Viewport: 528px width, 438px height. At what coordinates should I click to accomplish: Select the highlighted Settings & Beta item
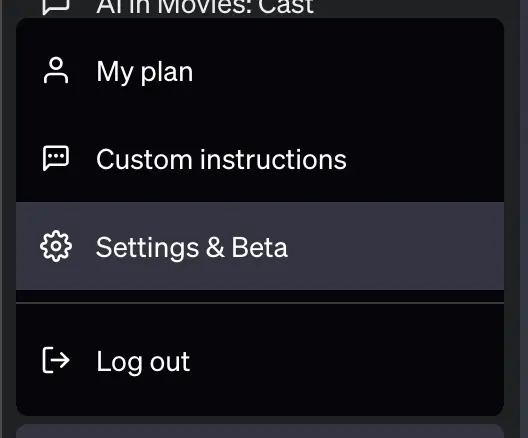click(260, 246)
